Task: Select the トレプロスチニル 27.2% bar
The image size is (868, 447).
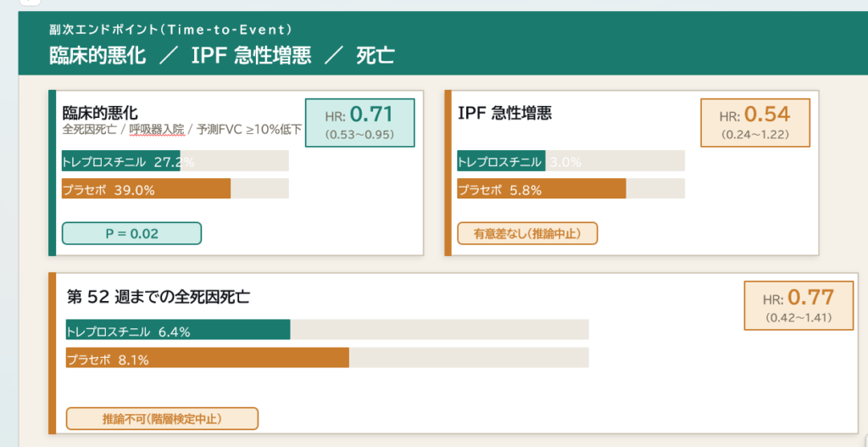Action: tap(121, 161)
